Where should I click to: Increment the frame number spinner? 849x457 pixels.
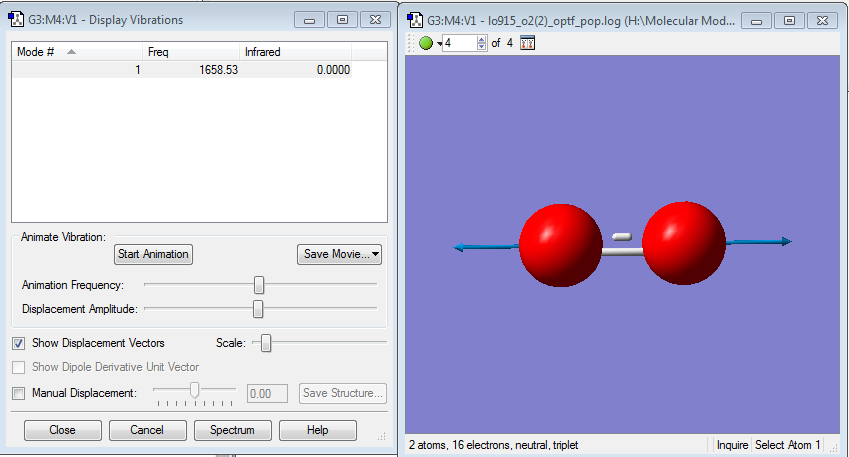(x=481, y=40)
